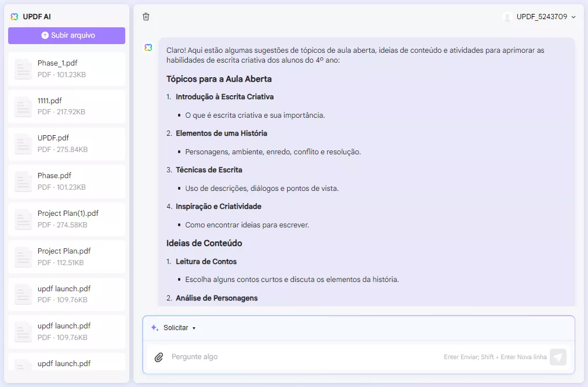This screenshot has height=387, width=588.
Task: Click the Subir arquivo upload button
Action: pos(66,35)
